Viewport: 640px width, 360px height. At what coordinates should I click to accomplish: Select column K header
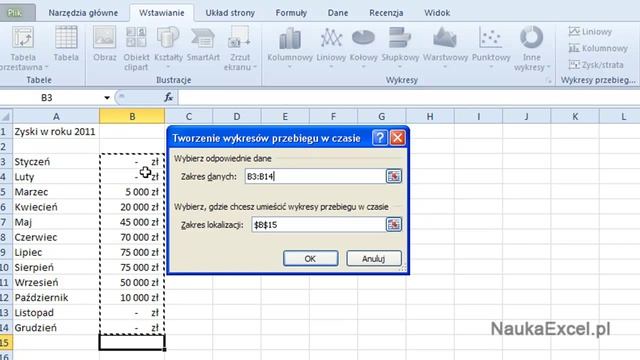pyautogui.click(x=575, y=117)
